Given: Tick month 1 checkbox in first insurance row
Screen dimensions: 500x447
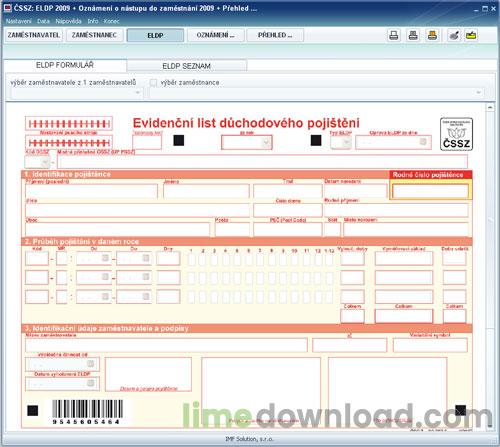Looking at the screenshot, I should pos(191,259).
